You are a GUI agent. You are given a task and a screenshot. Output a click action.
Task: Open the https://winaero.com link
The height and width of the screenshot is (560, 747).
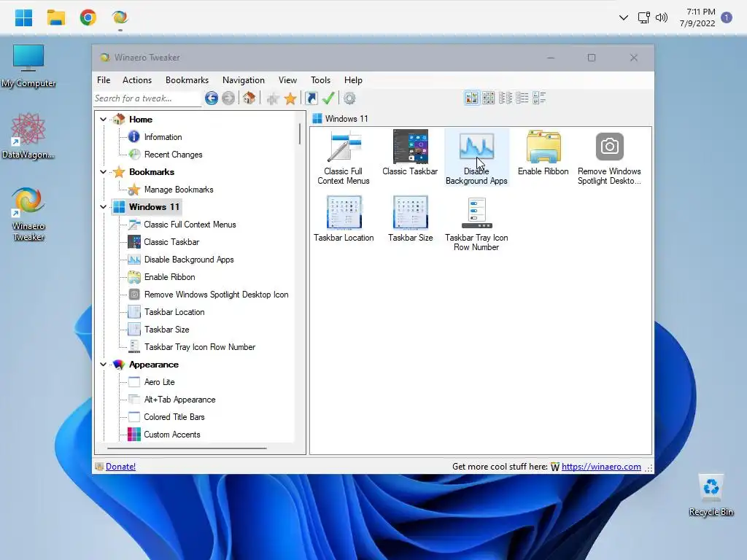click(x=601, y=467)
